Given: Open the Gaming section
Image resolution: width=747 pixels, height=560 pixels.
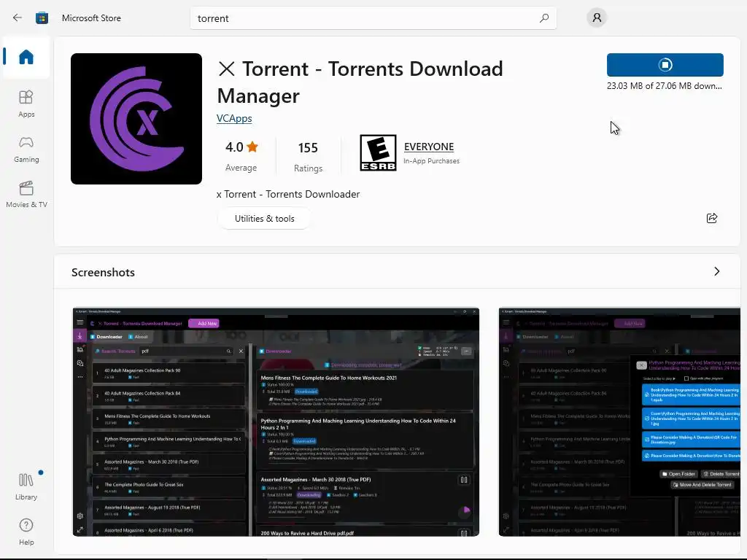Looking at the screenshot, I should tap(26, 149).
